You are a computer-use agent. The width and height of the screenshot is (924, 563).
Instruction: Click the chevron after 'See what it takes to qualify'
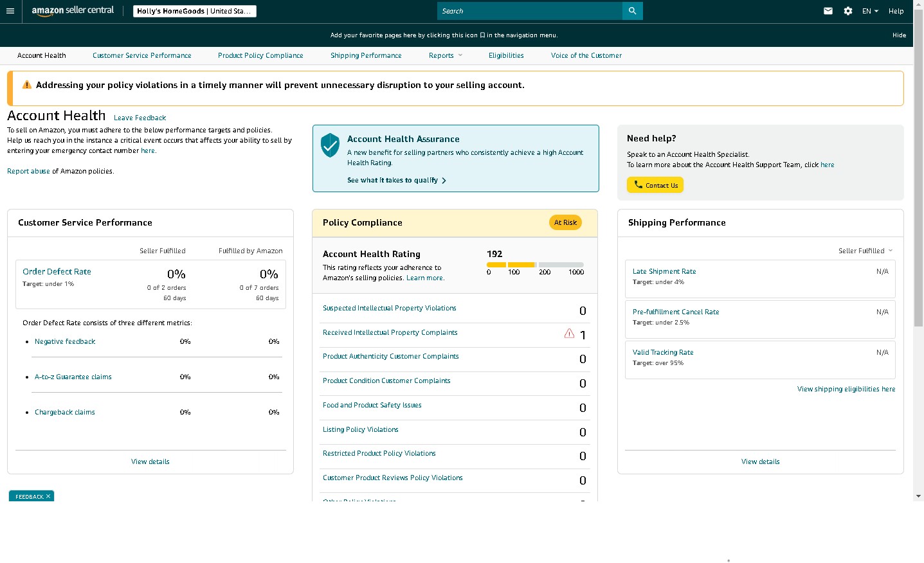click(444, 181)
